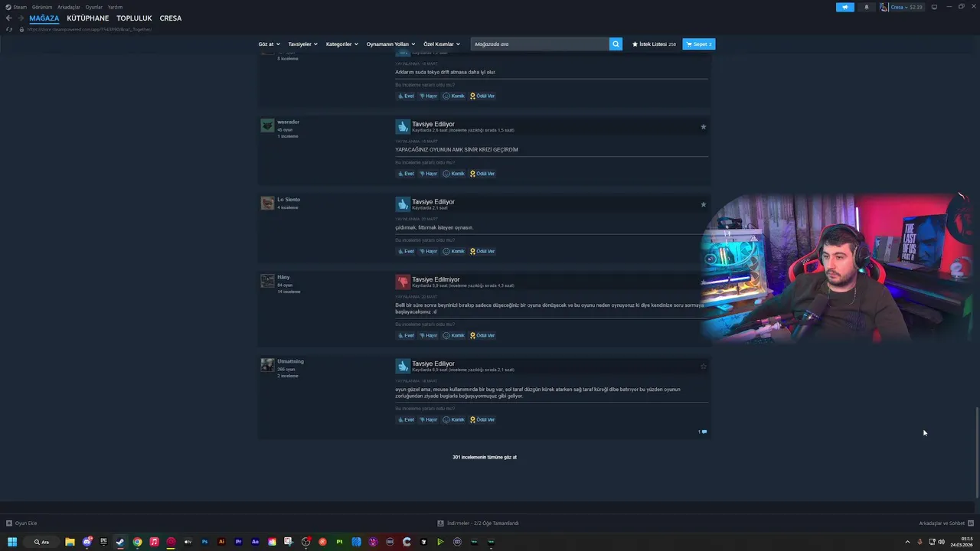Open Premiere Pro from the taskbar

[x=238, y=542]
